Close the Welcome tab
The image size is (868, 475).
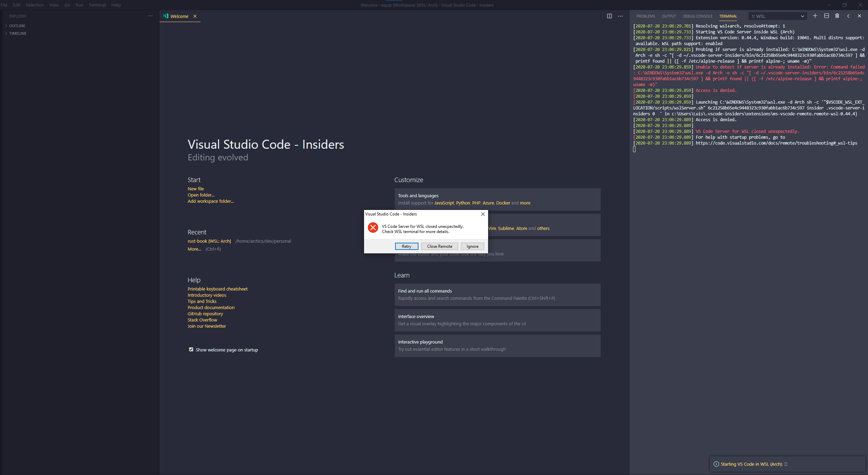tap(195, 16)
